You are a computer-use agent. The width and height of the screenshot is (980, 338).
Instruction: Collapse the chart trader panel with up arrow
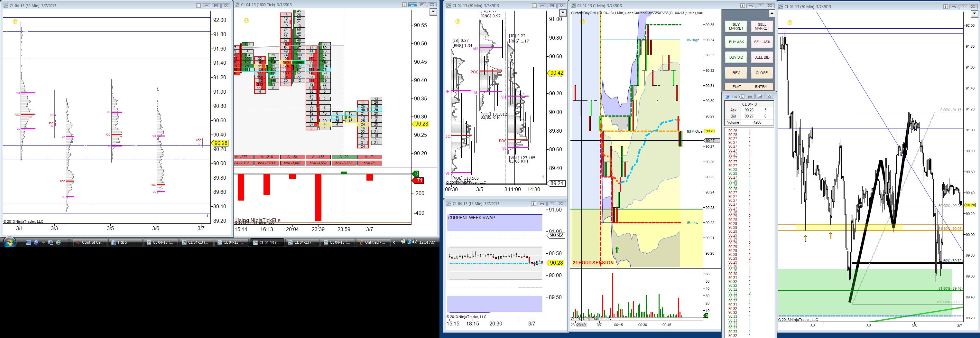click(772, 13)
